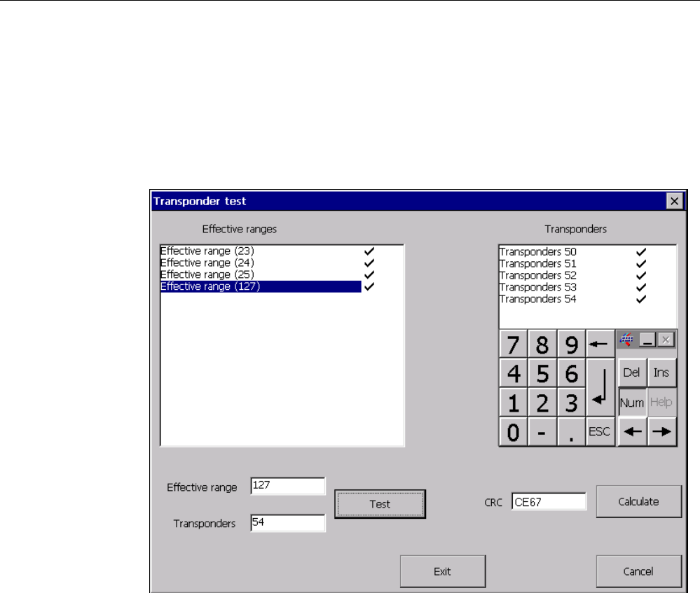
Task: Tap the 0 key on the keypad
Action: [x=514, y=431]
